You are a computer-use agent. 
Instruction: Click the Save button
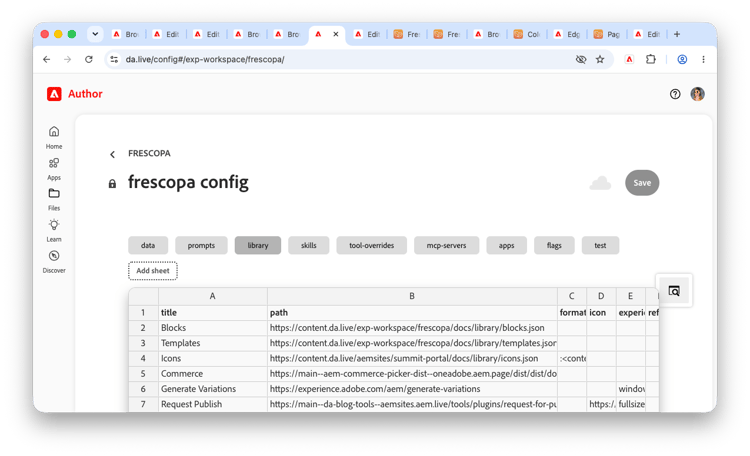tap(642, 183)
